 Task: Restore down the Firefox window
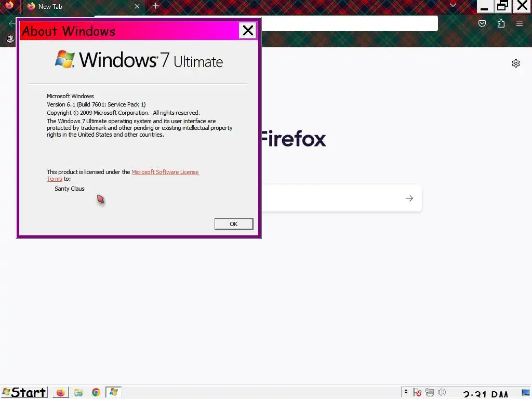tap(502, 6)
